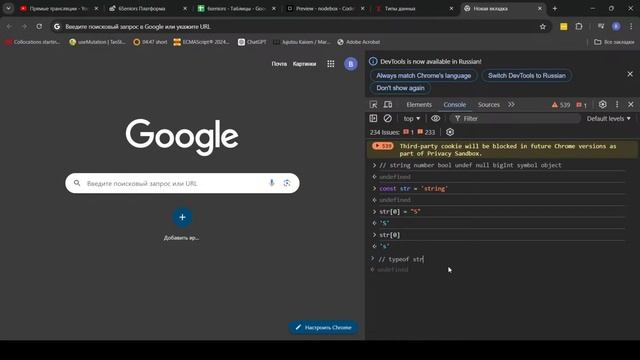Open console settings gear beside issues
Viewport: 640px width, 360px height.
450,132
